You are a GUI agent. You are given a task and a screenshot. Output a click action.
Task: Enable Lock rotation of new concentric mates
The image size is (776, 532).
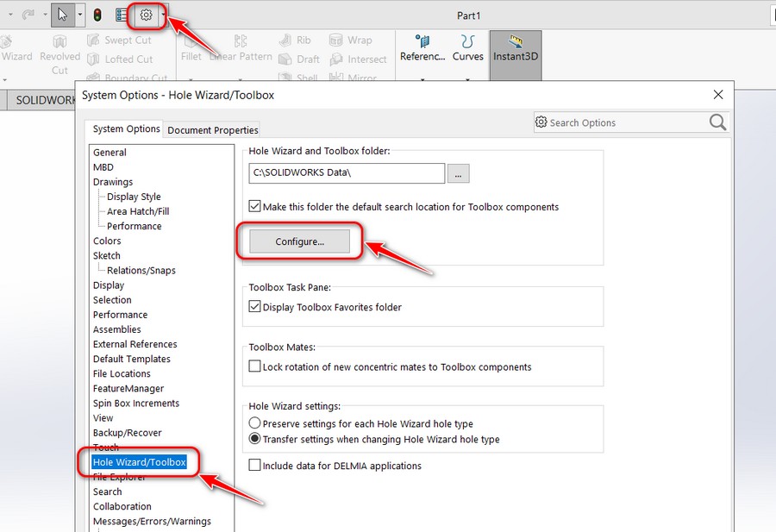click(x=254, y=366)
